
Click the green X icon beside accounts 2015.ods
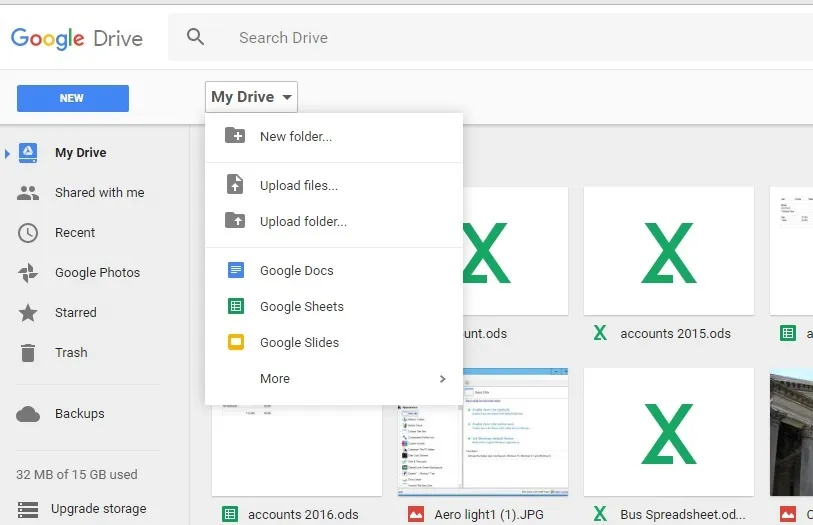tap(600, 333)
